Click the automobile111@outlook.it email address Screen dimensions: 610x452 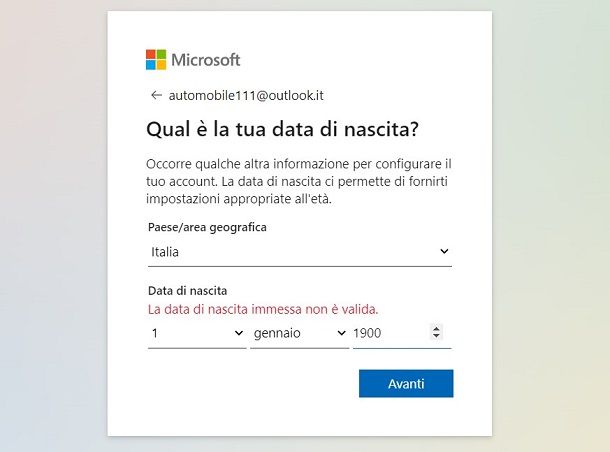pyautogui.click(x=246, y=95)
